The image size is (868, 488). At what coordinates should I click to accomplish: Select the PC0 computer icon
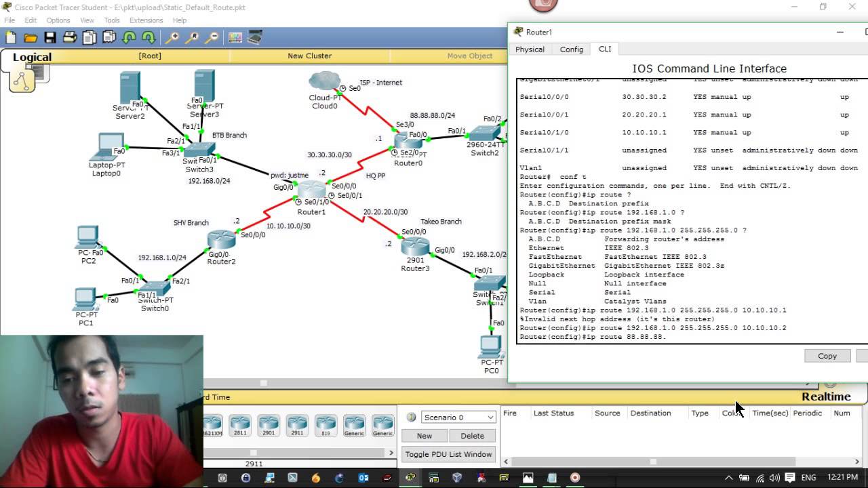coord(491,348)
